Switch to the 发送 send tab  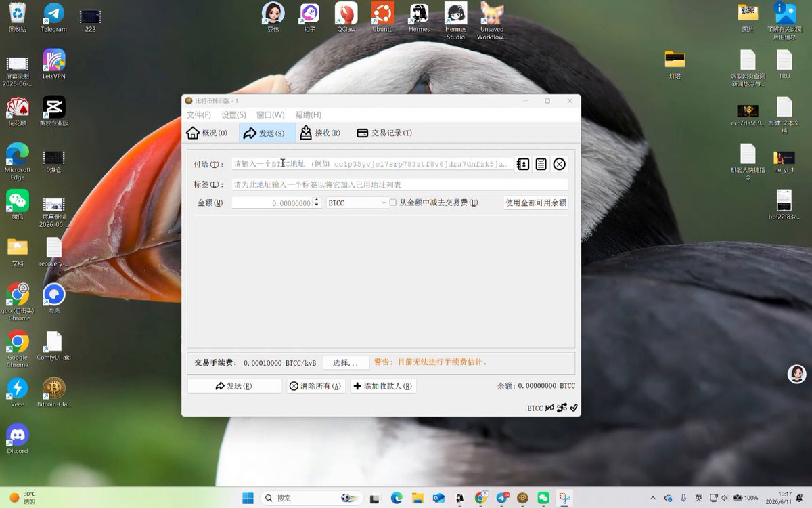(x=267, y=133)
